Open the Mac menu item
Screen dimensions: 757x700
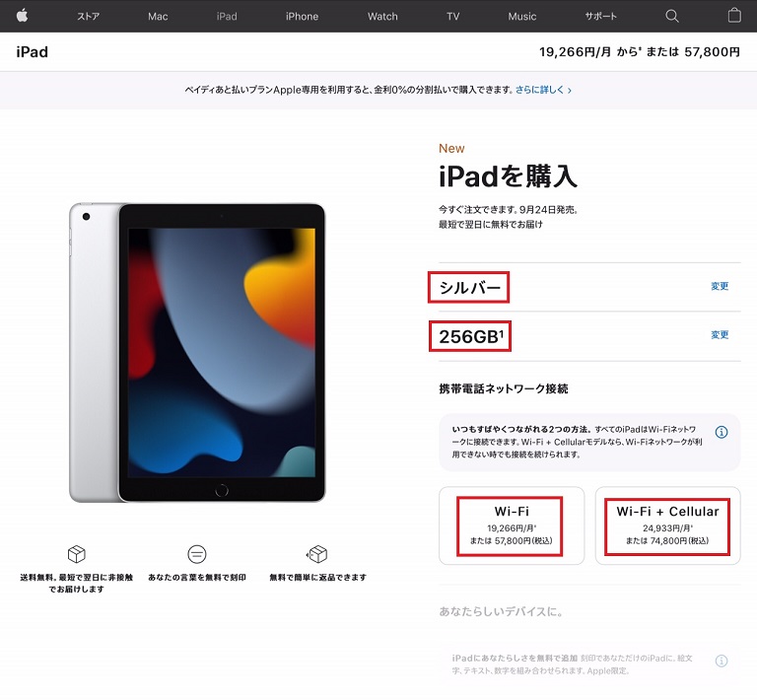coord(158,17)
